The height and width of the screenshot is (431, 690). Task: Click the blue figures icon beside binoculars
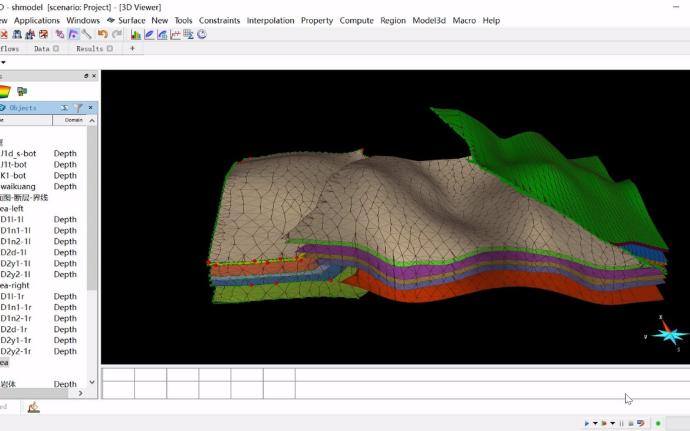tap(30, 34)
